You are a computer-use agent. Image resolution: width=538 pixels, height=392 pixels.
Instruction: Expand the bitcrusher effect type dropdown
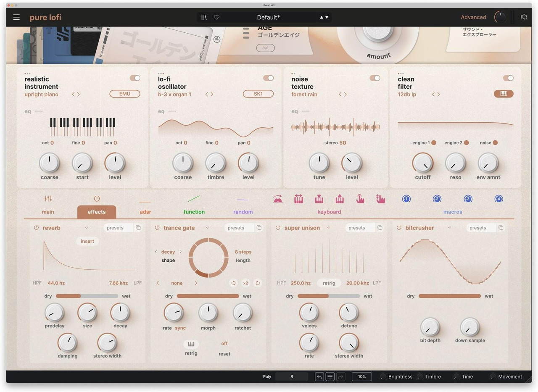pos(449,228)
